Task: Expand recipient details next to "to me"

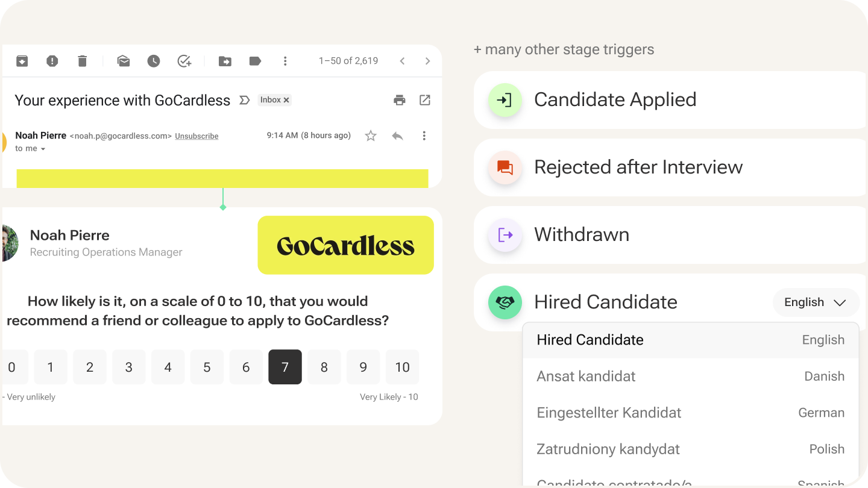Action: [43, 149]
